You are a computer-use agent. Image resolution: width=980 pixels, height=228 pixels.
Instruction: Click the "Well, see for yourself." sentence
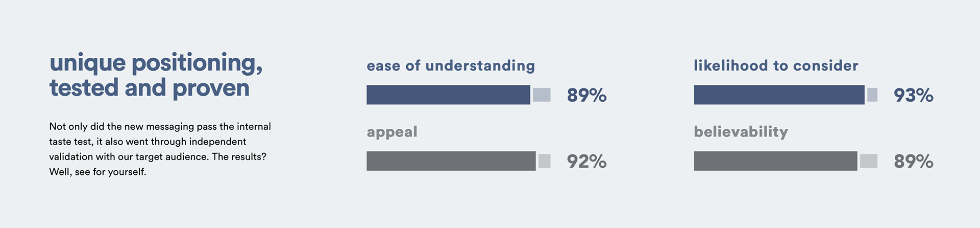(97, 172)
